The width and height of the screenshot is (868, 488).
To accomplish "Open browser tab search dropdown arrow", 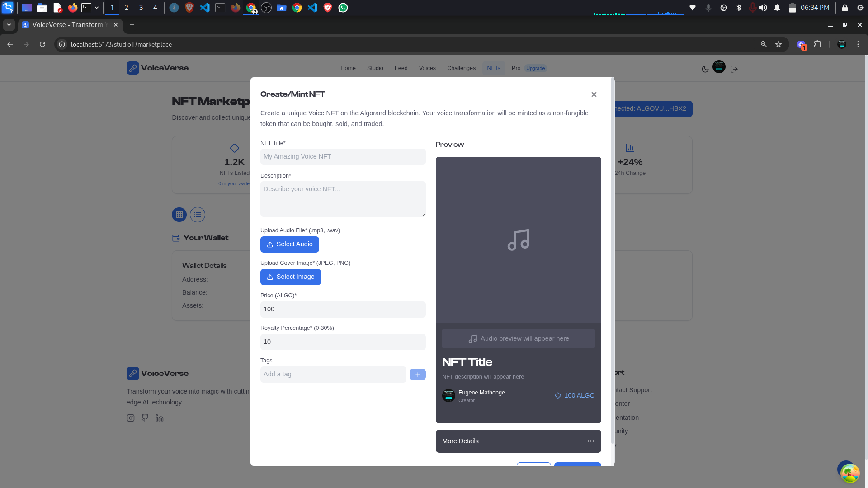I will (x=9, y=25).
